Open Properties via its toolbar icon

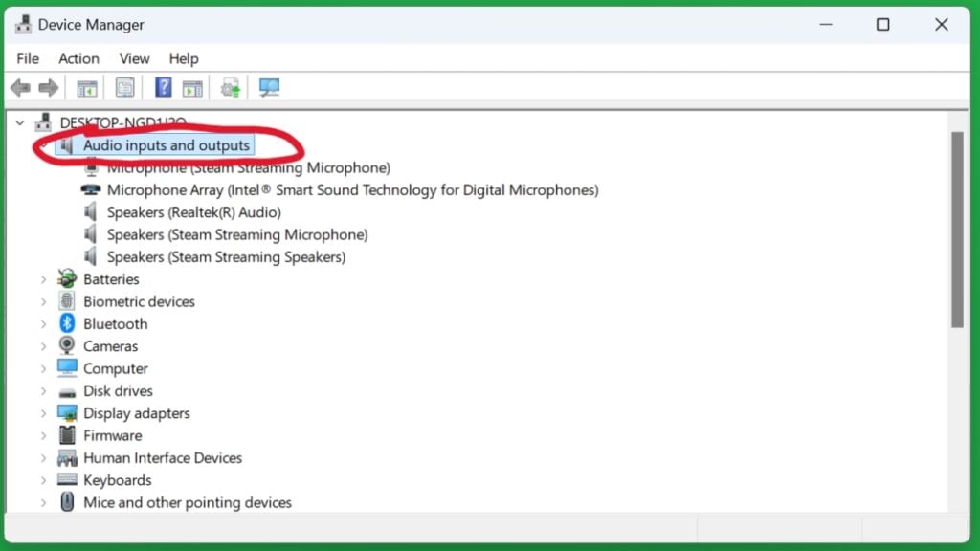pos(124,87)
